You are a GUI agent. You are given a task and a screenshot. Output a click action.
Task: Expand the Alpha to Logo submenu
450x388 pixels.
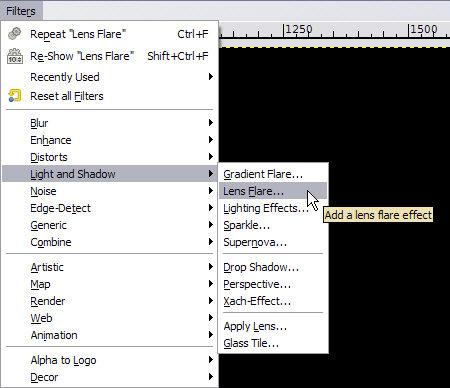point(110,360)
